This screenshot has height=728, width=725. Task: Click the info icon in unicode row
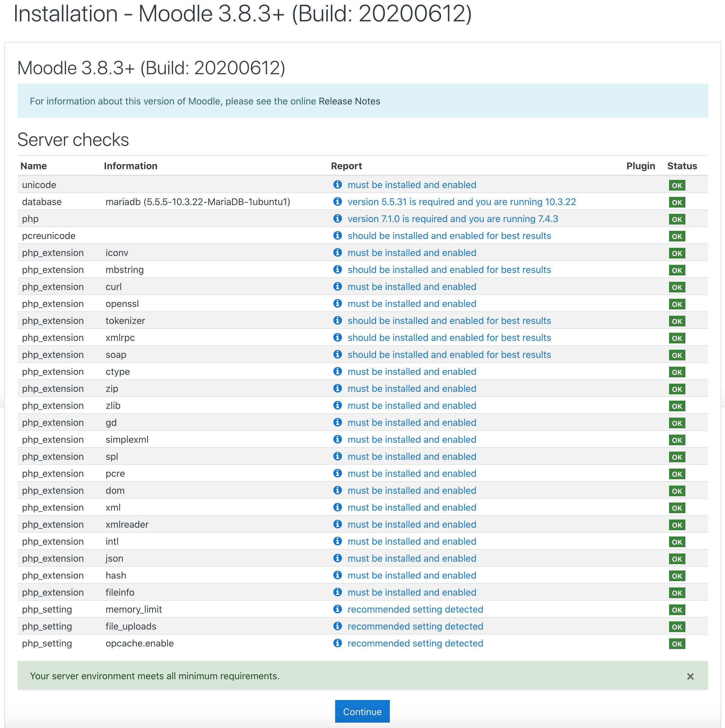pos(337,185)
